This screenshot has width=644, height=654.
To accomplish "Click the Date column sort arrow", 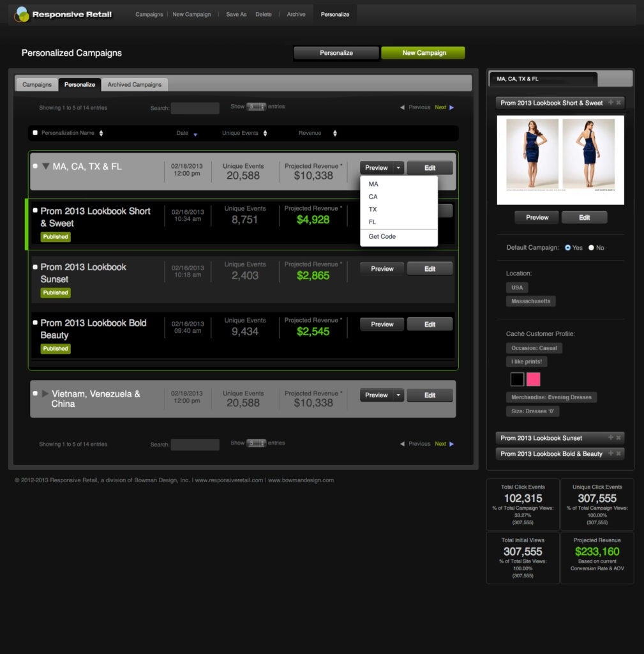I will coord(195,134).
